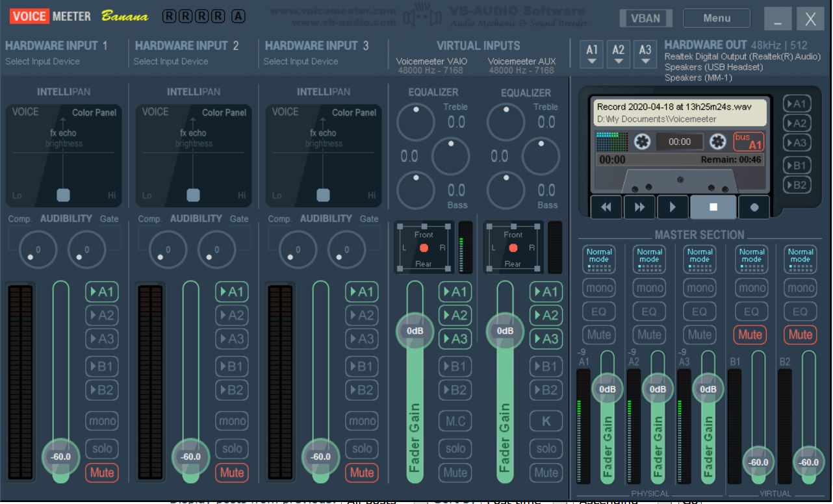The width and height of the screenshot is (833, 504).
Task: Unmute the B1 master bus
Action: pos(750,334)
